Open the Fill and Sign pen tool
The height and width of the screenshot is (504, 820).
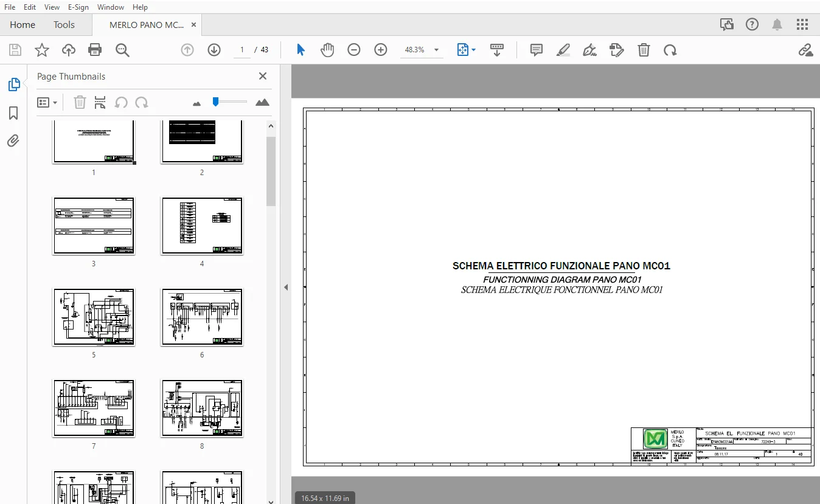pyautogui.click(x=590, y=50)
